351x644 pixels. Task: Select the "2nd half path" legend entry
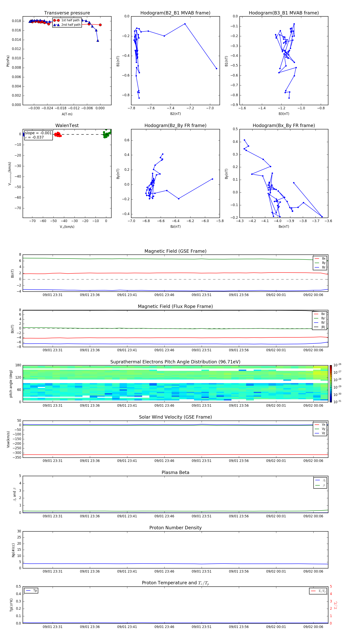point(67,25)
